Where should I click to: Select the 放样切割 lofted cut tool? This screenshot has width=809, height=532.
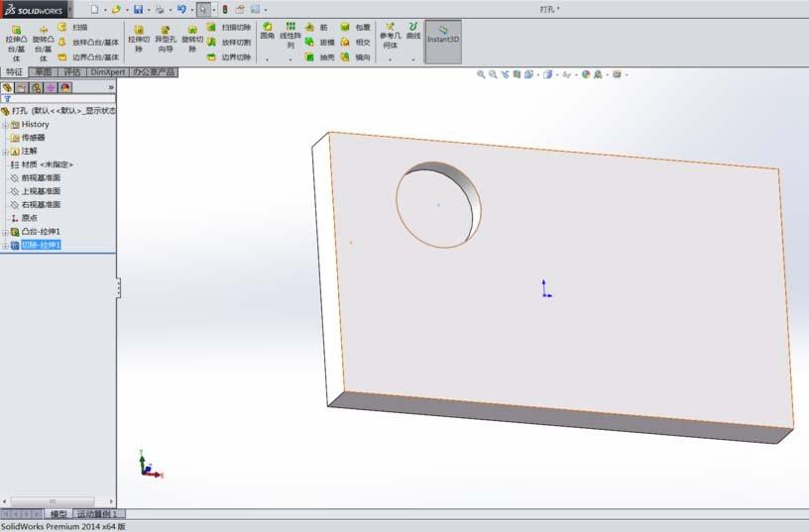click(229, 42)
